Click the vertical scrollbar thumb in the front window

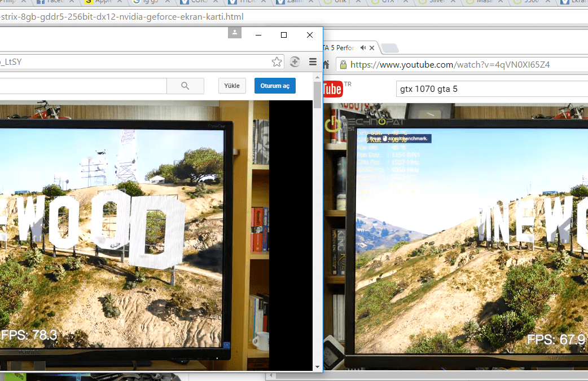click(318, 95)
